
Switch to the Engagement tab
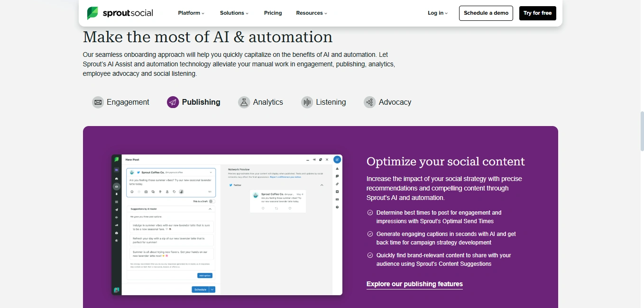[120, 102]
